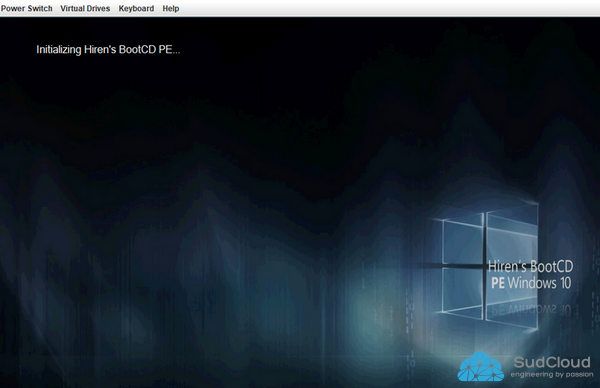Image resolution: width=600 pixels, height=388 pixels.
Task: Click the center cross of the Windows logo
Action: coord(484,266)
